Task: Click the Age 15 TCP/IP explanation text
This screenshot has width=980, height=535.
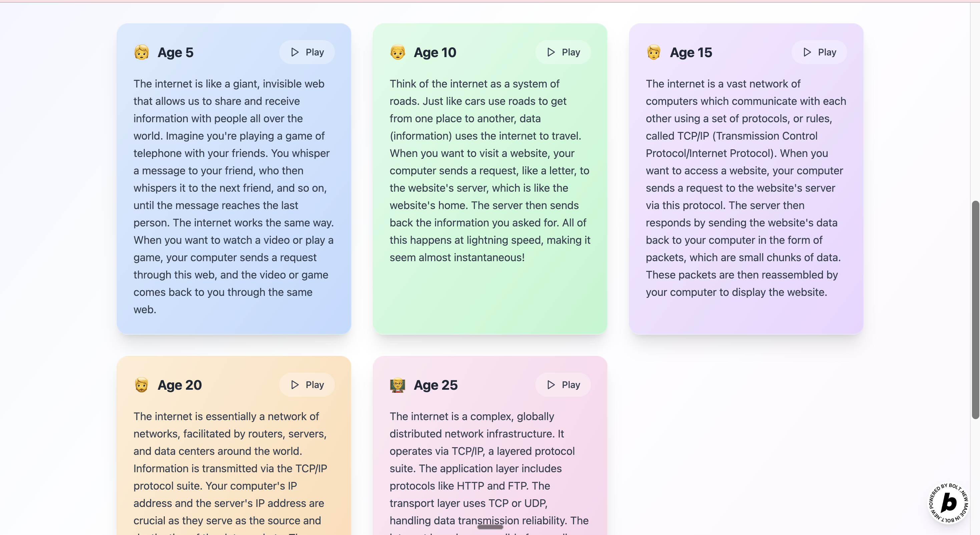Action: 746,188
